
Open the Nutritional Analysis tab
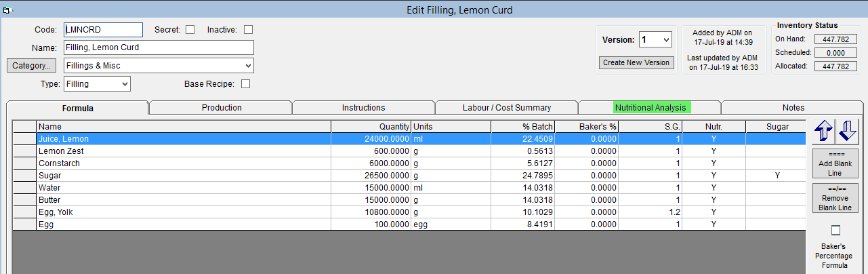click(650, 108)
